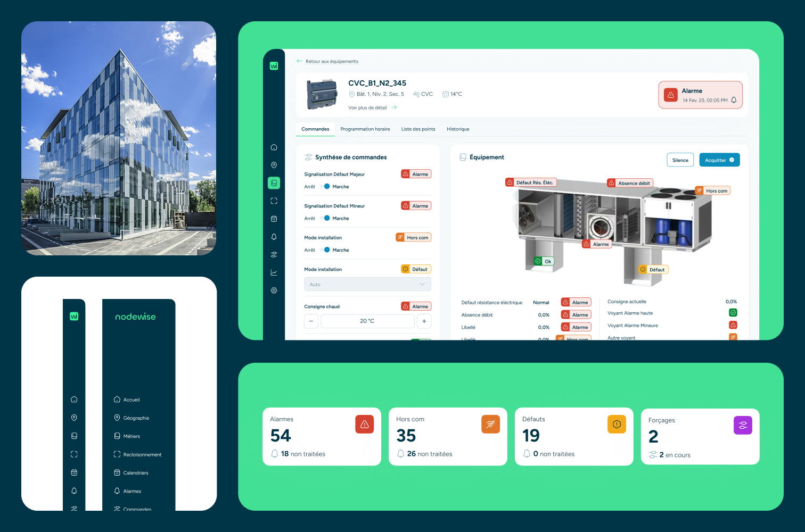Click Alarme badge of Signalisation Défaut Majeur
The image size is (805, 532).
click(416, 174)
